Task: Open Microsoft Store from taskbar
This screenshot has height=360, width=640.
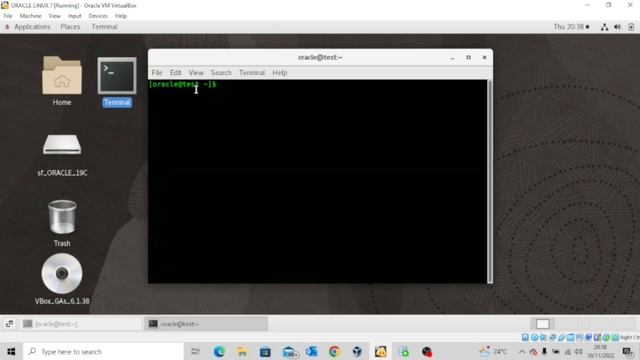Action: coord(265,351)
